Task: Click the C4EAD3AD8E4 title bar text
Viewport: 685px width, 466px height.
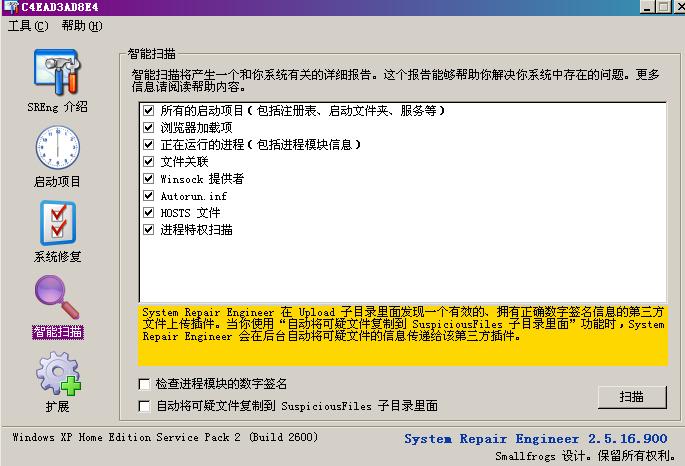Action: pyautogui.click(x=60, y=7)
